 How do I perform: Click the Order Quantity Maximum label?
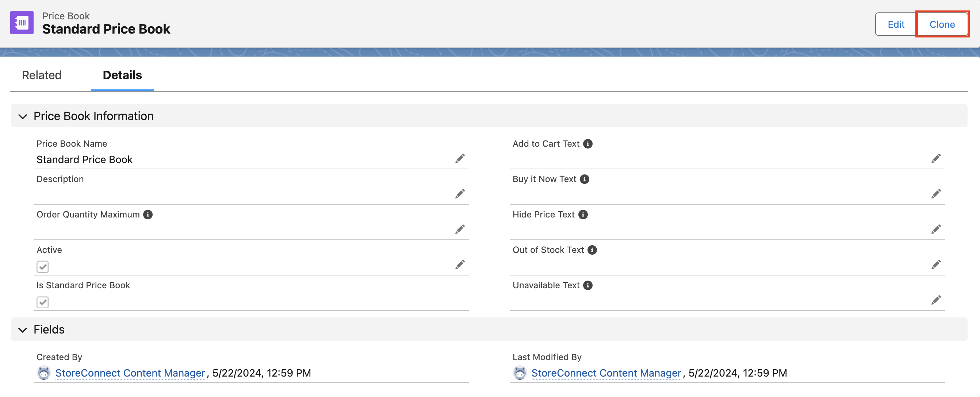88,215
